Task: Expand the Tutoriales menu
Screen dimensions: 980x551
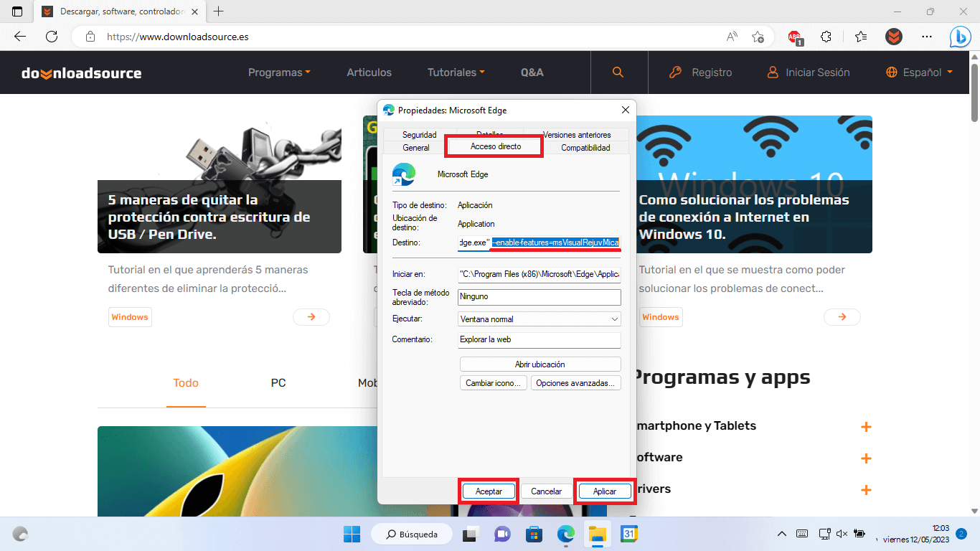Action: (456, 72)
